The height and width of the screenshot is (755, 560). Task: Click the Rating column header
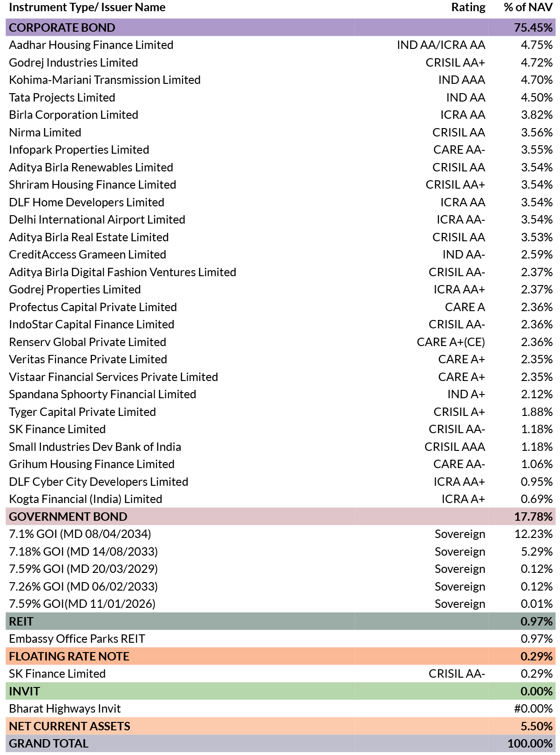click(468, 7)
